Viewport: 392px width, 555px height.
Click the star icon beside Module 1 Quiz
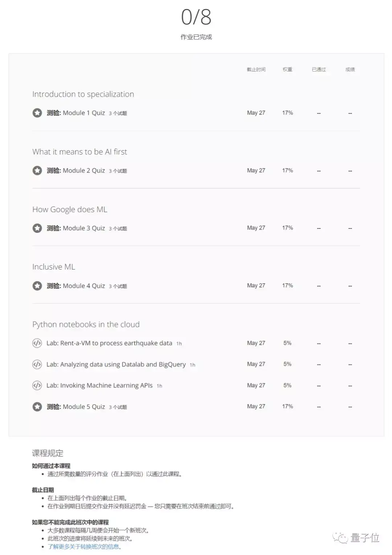(37, 113)
